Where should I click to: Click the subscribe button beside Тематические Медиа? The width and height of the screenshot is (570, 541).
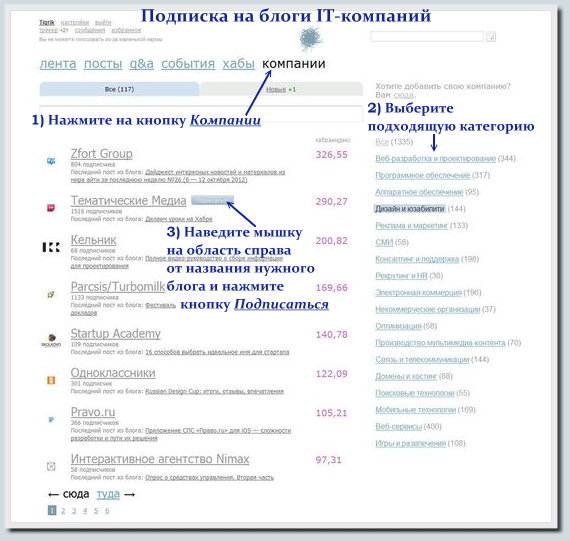point(213,200)
